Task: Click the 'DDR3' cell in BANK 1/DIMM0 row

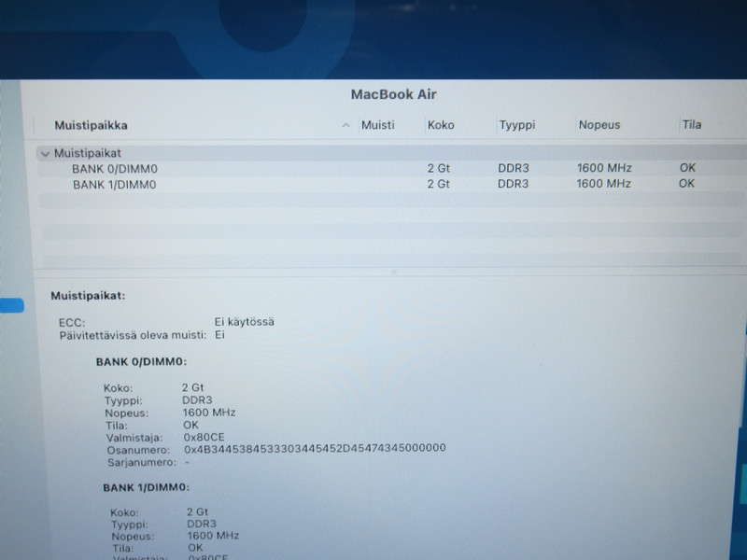Action: 513,184
